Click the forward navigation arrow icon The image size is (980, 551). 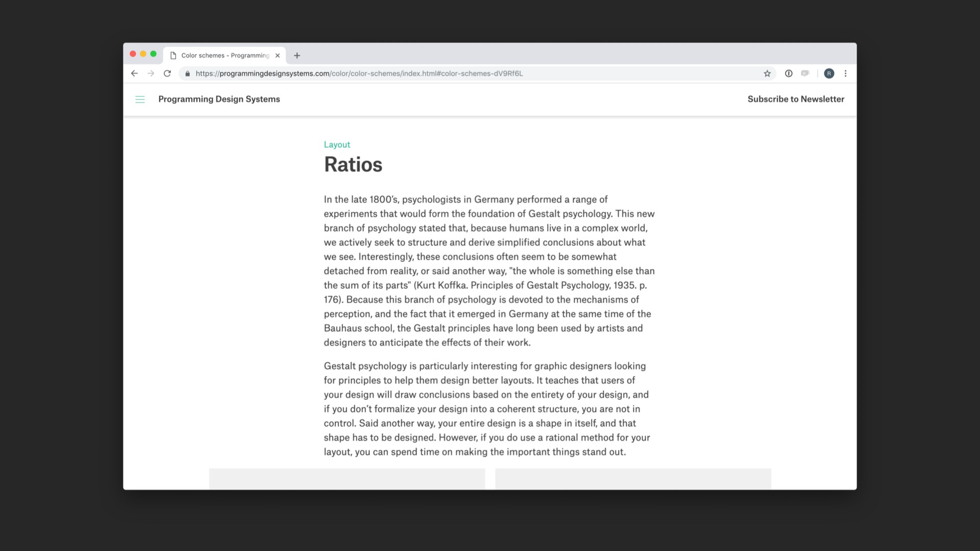point(151,72)
